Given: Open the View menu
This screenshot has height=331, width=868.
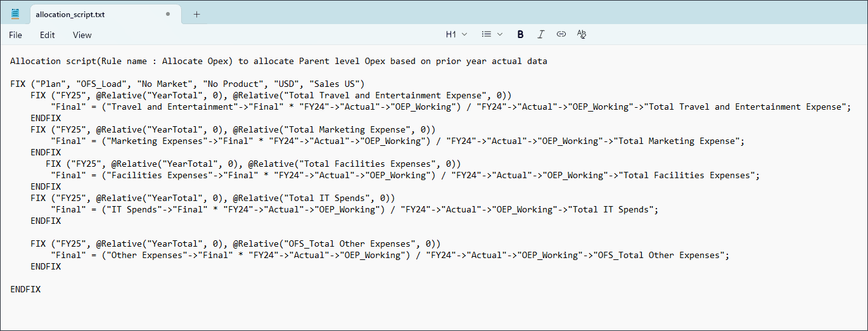Looking at the screenshot, I should (82, 35).
